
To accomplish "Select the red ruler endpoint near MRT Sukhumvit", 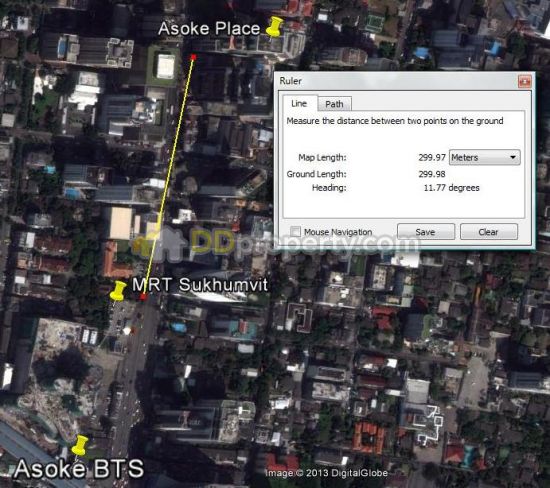I will tap(143, 298).
